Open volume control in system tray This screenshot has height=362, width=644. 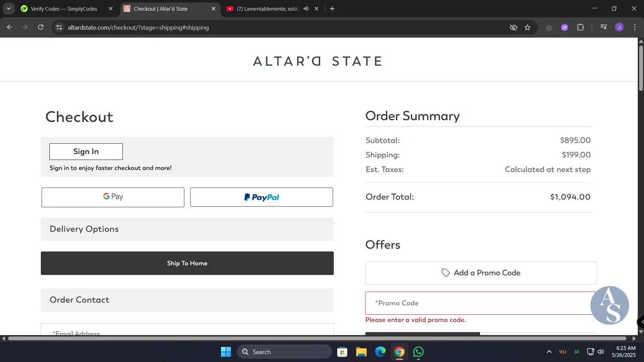pos(601,352)
